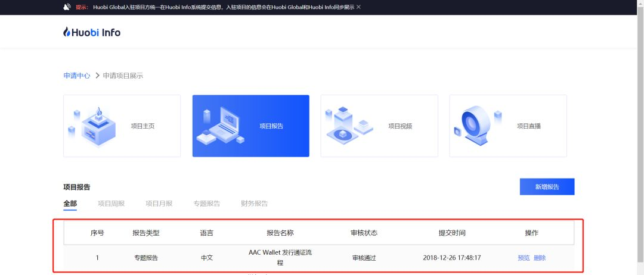
Task: Click the laptop illustration on 项目报告 card
Action: click(221, 126)
